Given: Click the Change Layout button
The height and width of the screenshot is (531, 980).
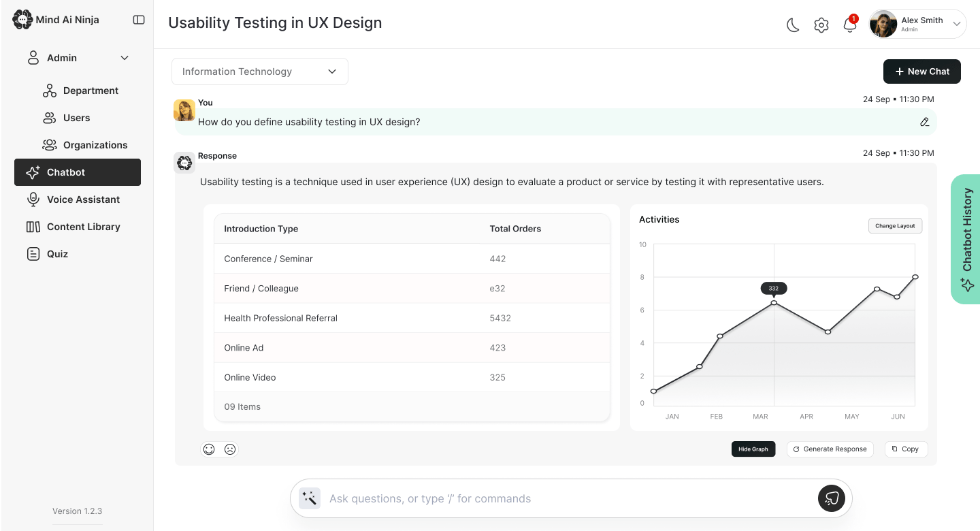Looking at the screenshot, I should click(x=896, y=225).
